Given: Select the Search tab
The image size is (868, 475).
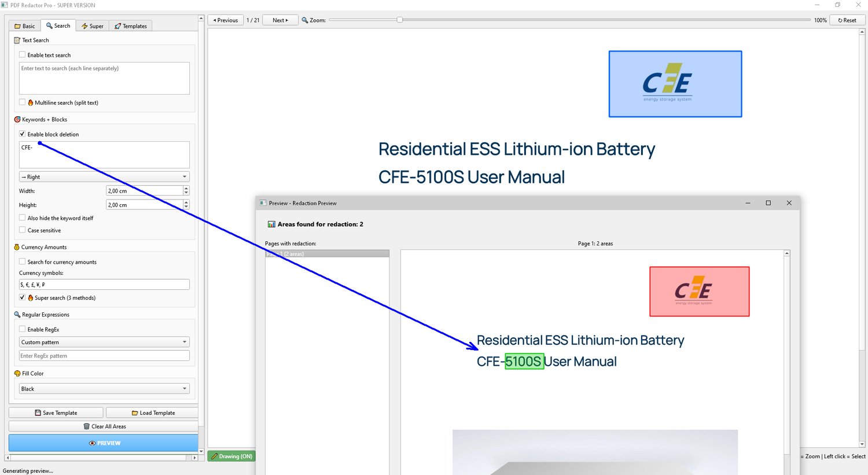Looking at the screenshot, I should (x=58, y=25).
